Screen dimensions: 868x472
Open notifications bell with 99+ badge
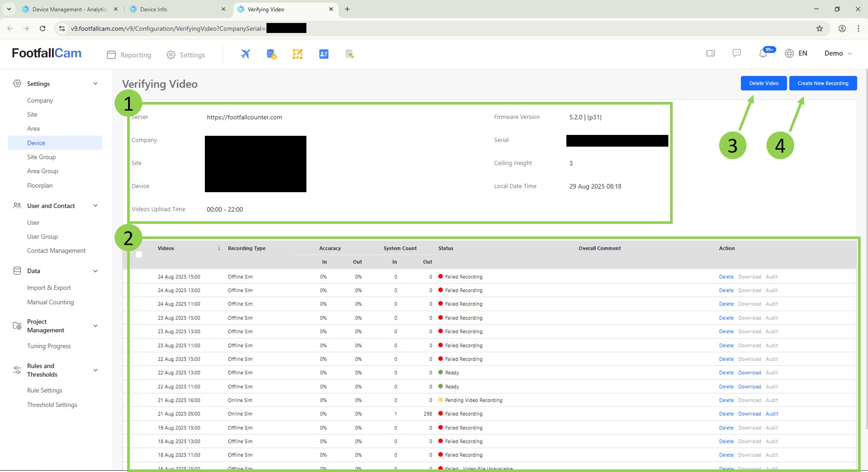763,53
